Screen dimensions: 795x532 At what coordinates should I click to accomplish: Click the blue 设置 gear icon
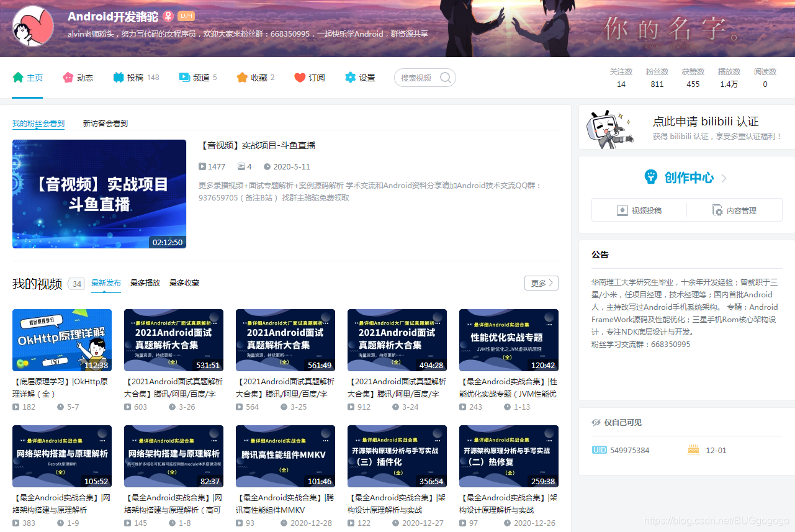[350, 78]
